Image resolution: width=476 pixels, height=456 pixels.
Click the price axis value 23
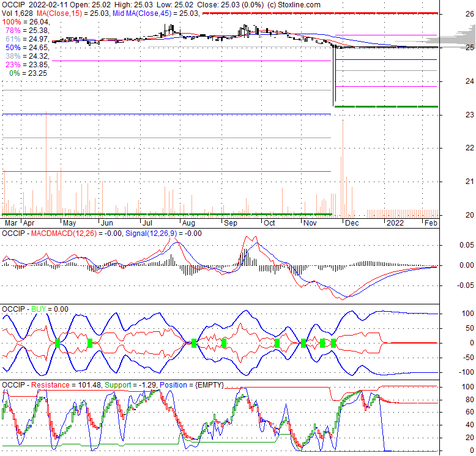point(470,115)
